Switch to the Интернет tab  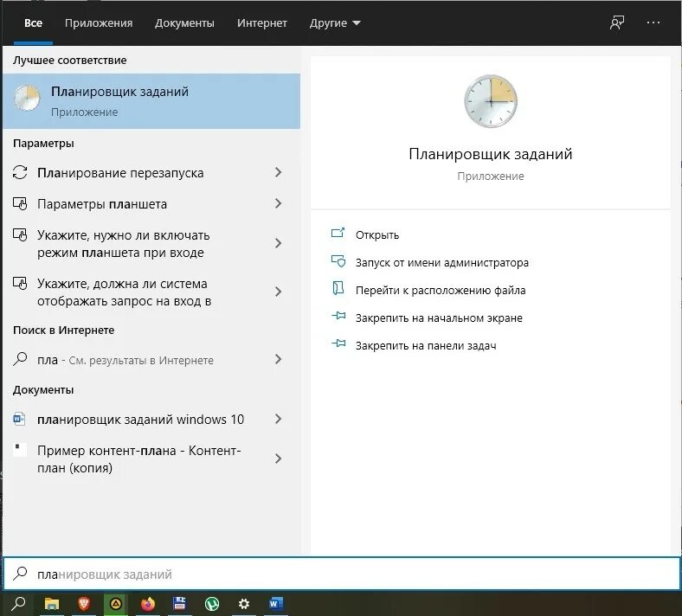[x=262, y=23]
